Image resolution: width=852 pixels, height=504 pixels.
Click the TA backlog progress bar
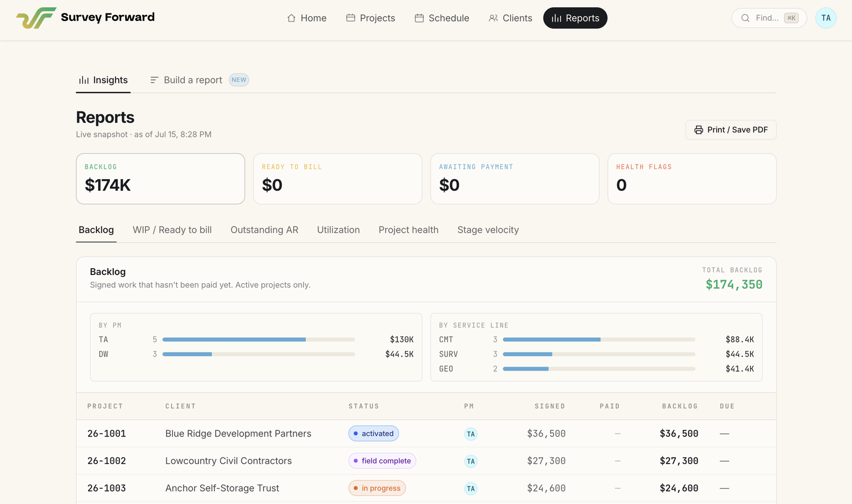pyautogui.click(x=259, y=340)
